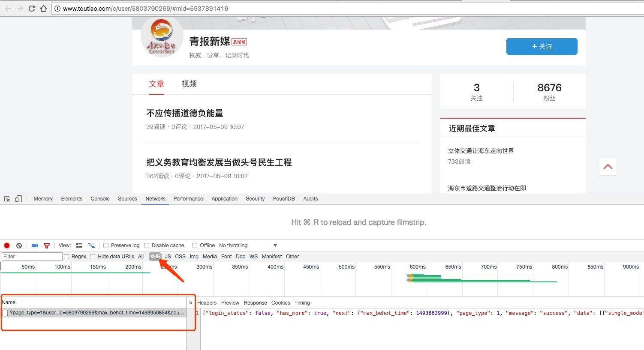The width and height of the screenshot is (644, 350).
Task: Open the 青报新媒 avatar image
Action: click(x=162, y=37)
